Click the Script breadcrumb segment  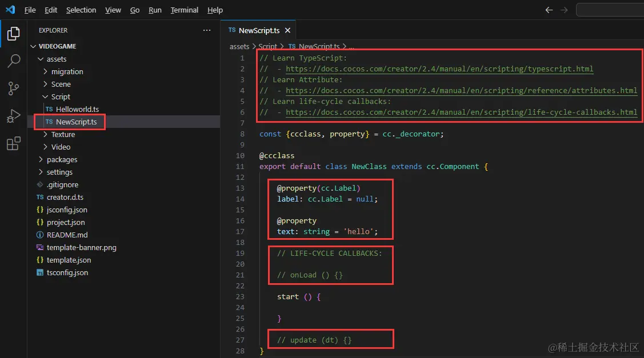(x=267, y=46)
